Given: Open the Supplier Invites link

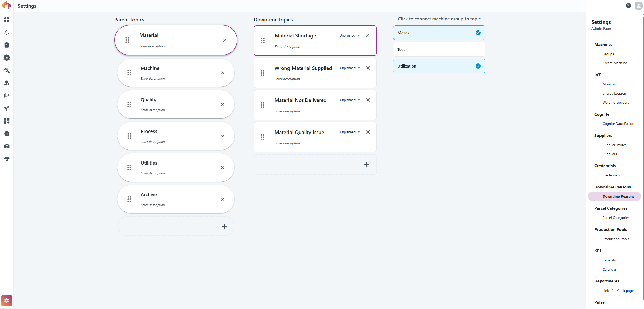Looking at the screenshot, I should coord(614,145).
